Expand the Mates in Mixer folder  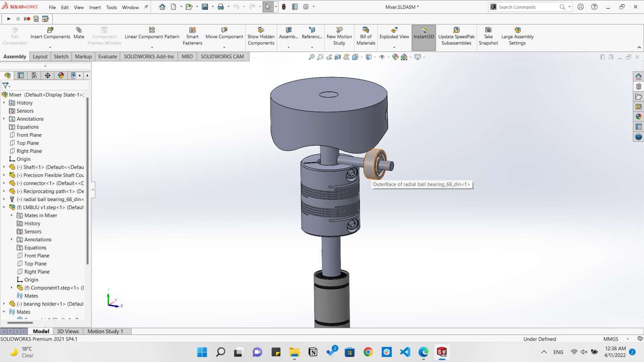point(12,215)
